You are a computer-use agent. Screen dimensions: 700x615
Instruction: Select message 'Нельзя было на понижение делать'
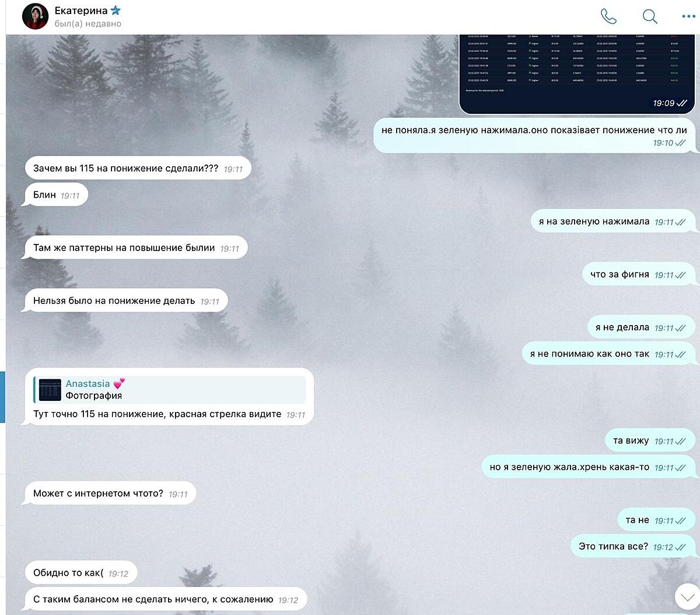127,301
